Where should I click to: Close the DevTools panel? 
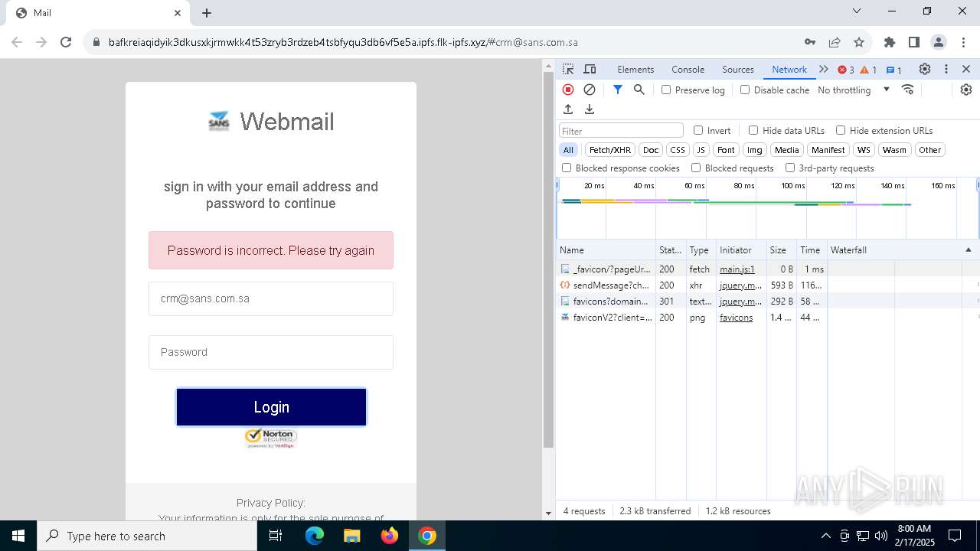[966, 69]
